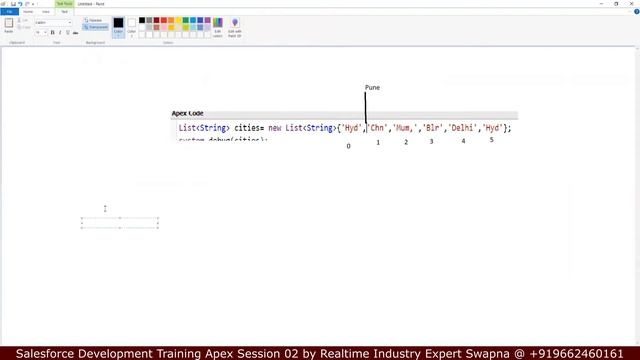
Task: Pick the blue-gray swatch in second row
Action: (200, 27)
